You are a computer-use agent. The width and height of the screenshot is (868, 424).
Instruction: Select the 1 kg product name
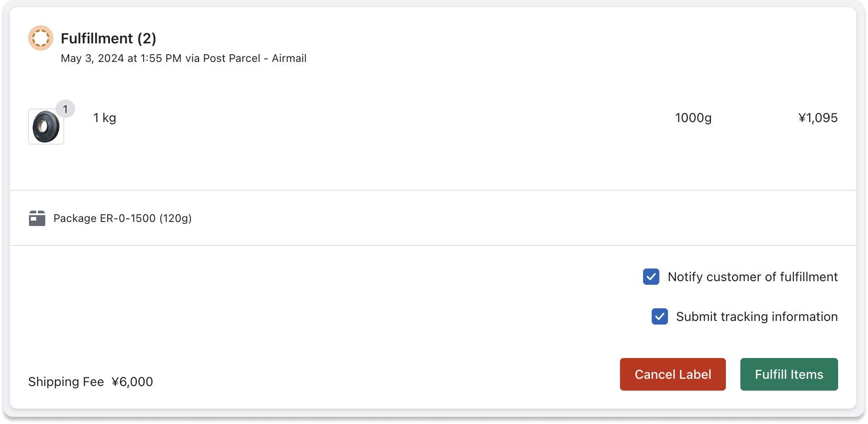point(105,118)
